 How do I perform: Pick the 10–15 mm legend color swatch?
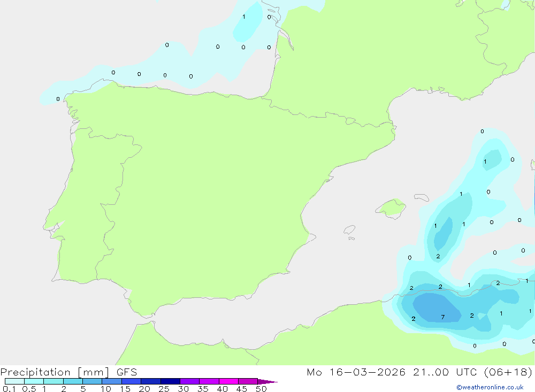112,381
